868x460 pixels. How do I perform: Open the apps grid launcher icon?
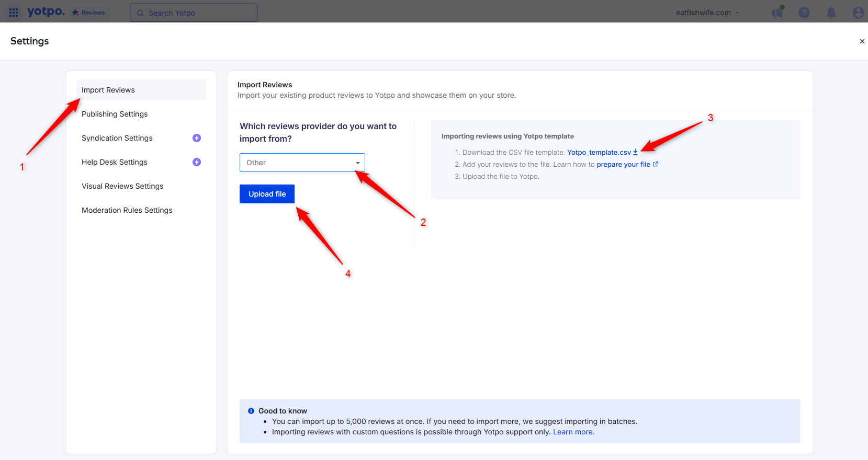coord(14,13)
